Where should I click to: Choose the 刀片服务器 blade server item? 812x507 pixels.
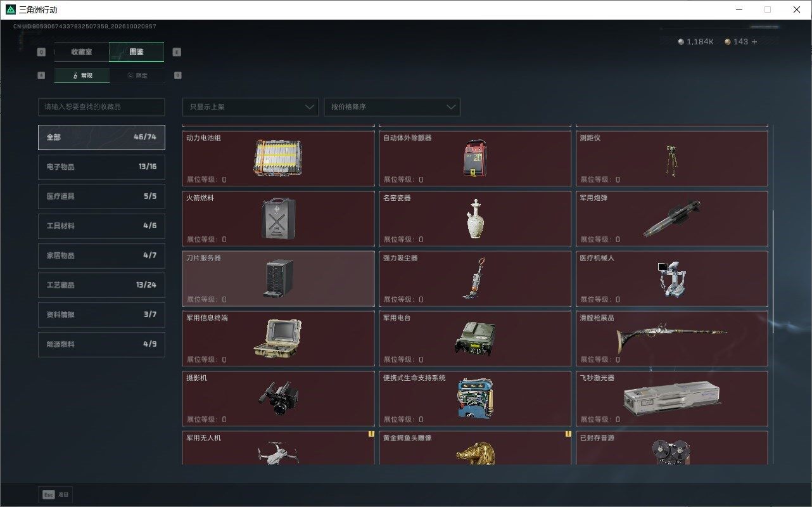(x=278, y=279)
